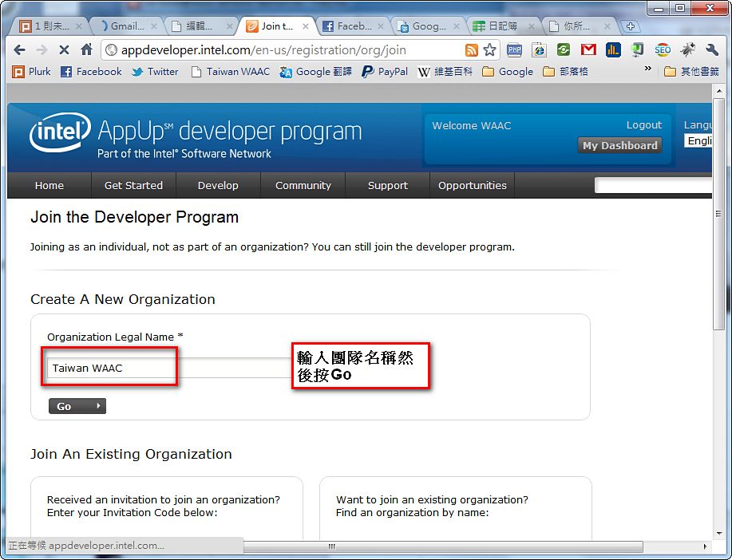The image size is (732, 560).
Task: Expand the Google bookmarks folder
Action: pos(508,72)
